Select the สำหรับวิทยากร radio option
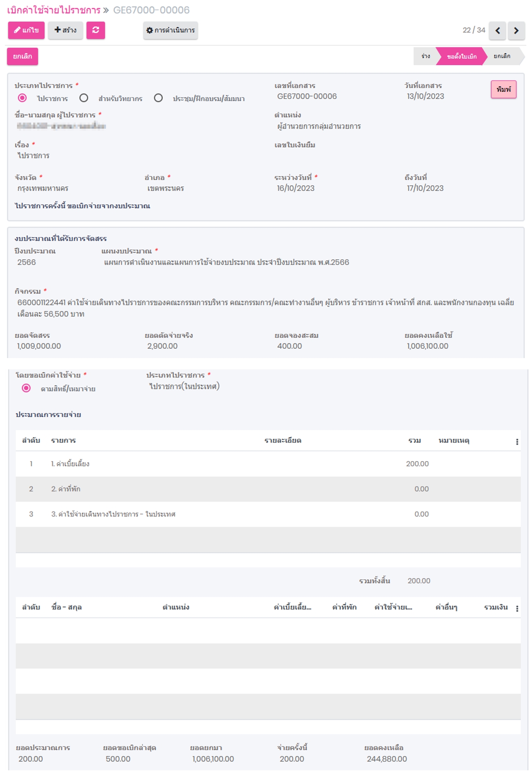The width and height of the screenshot is (532, 776). (84, 98)
